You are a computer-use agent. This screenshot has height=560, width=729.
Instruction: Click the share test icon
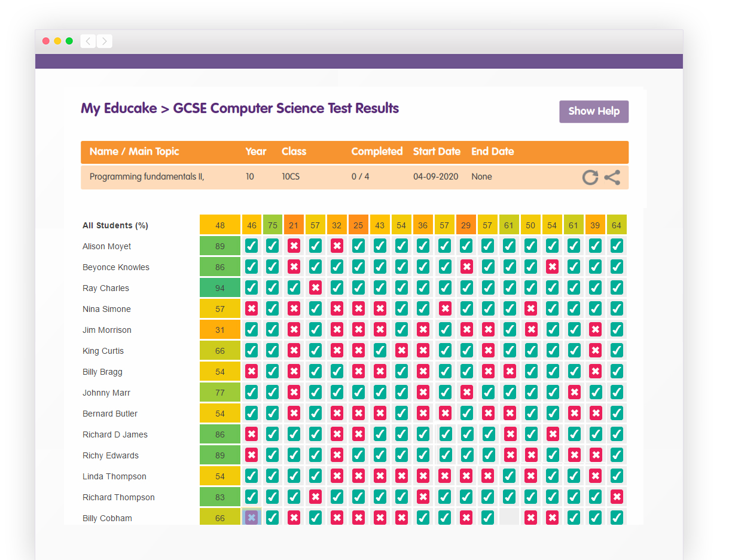click(612, 177)
